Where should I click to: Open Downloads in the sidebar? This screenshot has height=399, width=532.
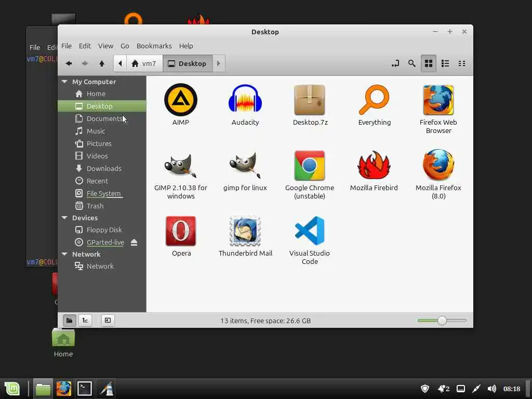[102, 168]
